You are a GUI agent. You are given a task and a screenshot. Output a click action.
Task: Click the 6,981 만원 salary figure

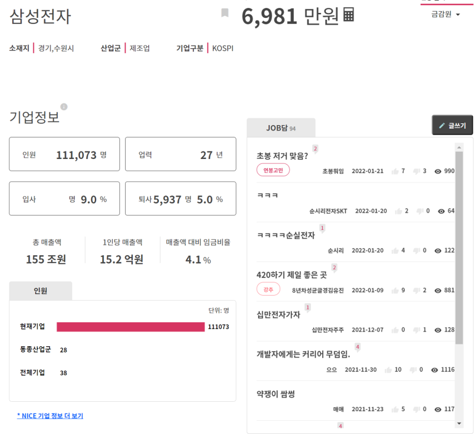tap(290, 16)
